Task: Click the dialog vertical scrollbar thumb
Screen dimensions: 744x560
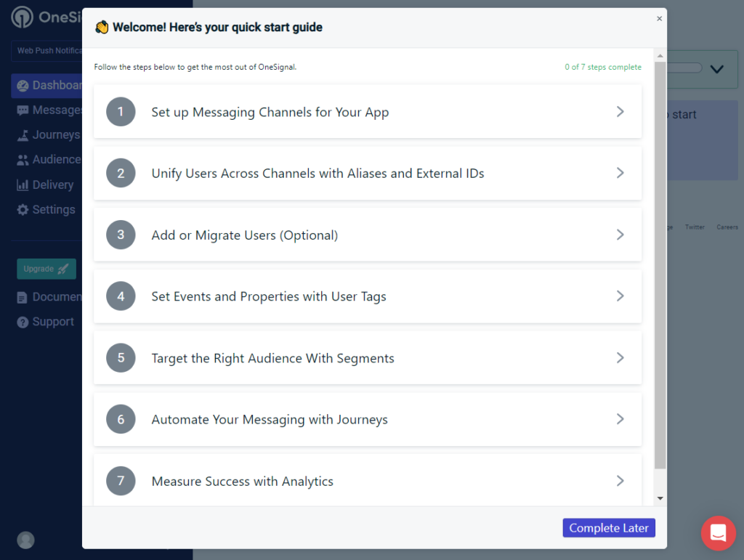Action: click(660, 266)
